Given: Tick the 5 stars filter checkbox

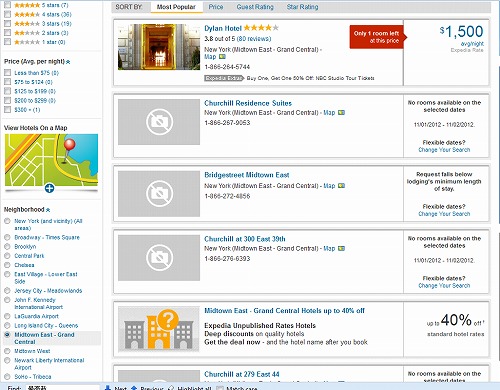Looking at the screenshot, I should click(8, 5).
